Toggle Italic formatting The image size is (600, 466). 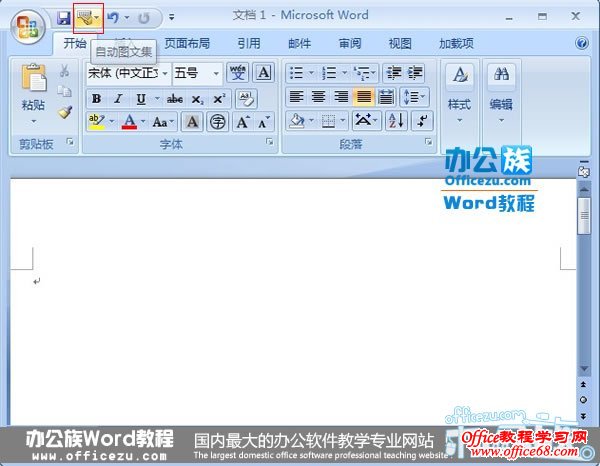(119, 99)
